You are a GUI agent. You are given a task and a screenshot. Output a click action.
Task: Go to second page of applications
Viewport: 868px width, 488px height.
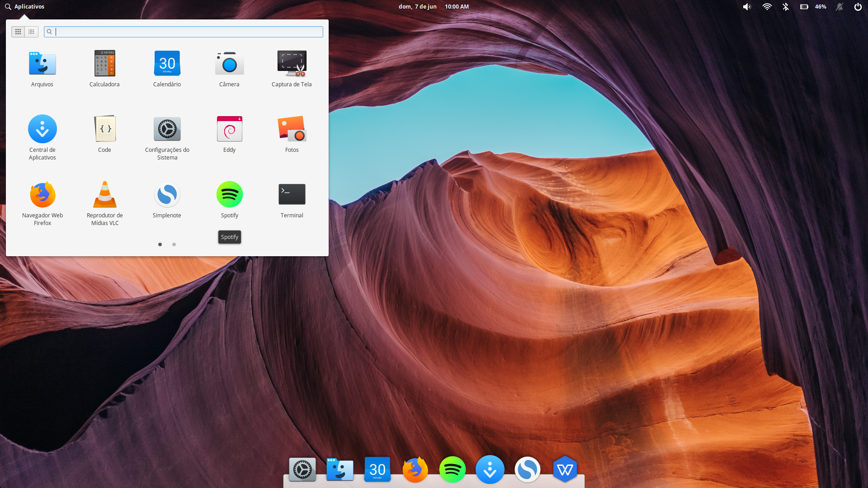tap(174, 244)
